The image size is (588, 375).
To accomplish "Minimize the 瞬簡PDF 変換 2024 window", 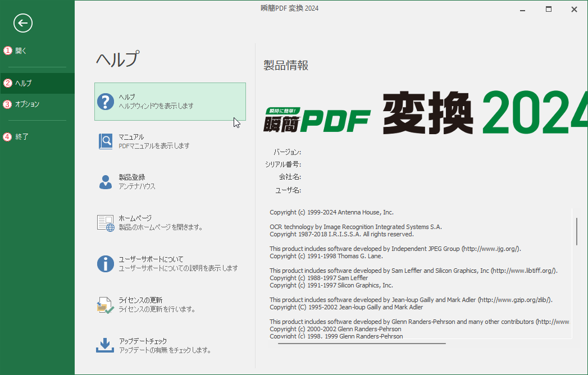I will click(x=522, y=10).
